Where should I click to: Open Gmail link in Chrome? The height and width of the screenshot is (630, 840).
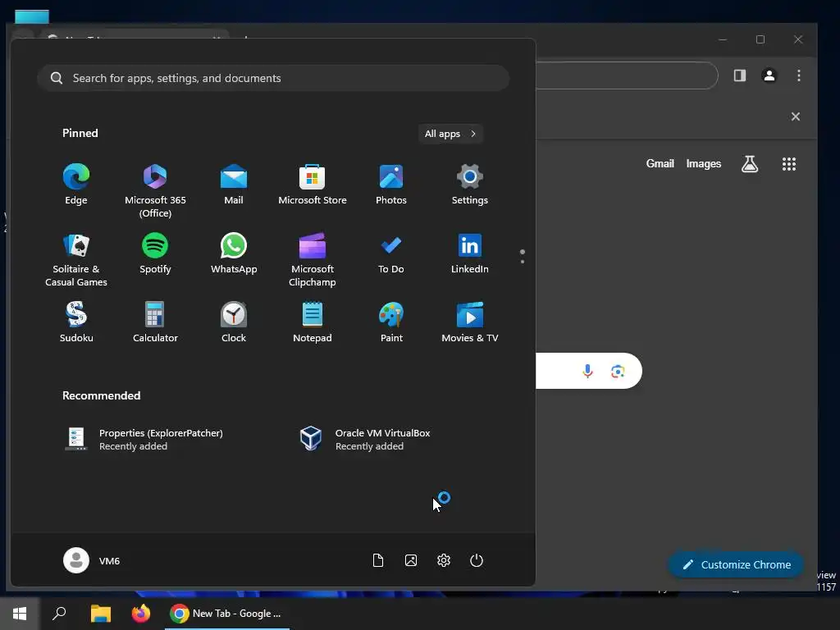[660, 164]
